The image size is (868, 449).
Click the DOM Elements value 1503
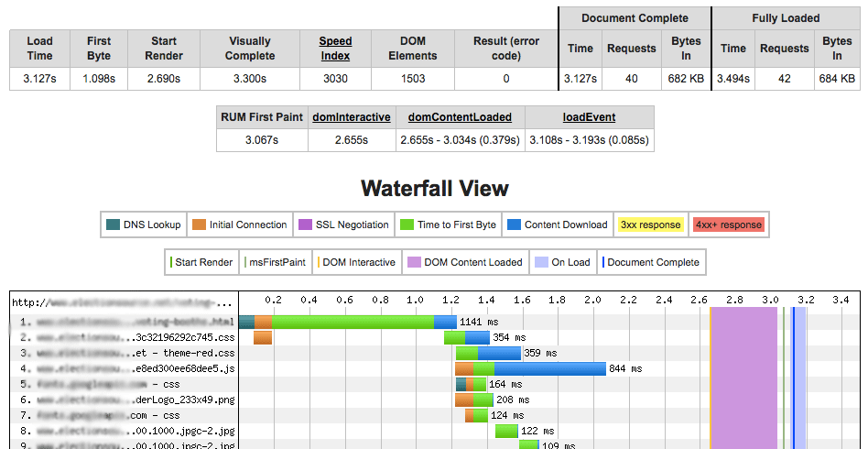413,79
